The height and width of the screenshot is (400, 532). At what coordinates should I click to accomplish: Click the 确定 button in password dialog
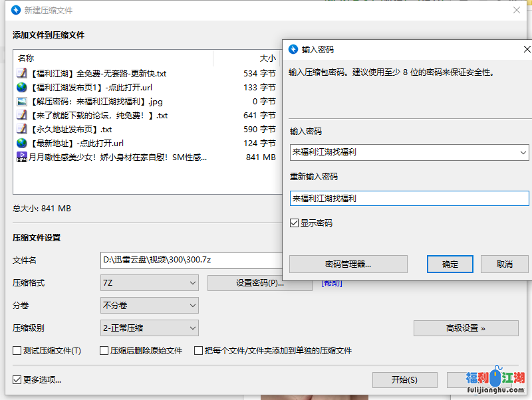click(450, 264)
